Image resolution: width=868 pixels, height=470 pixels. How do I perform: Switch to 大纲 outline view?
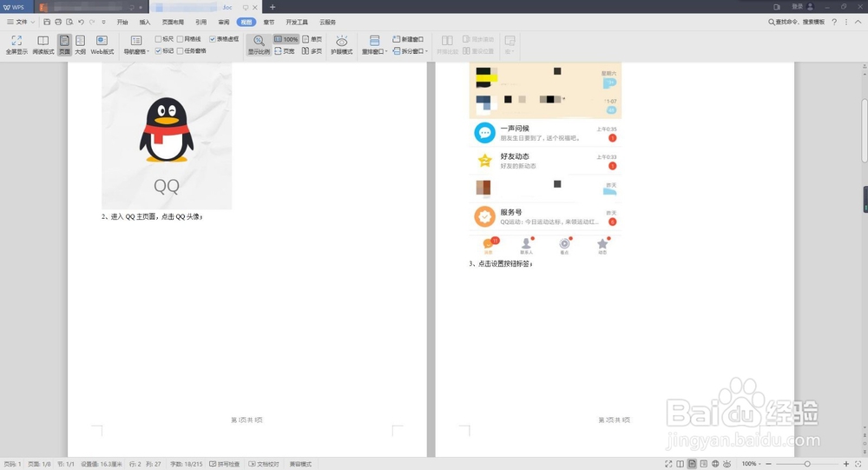tap(80, 44)
